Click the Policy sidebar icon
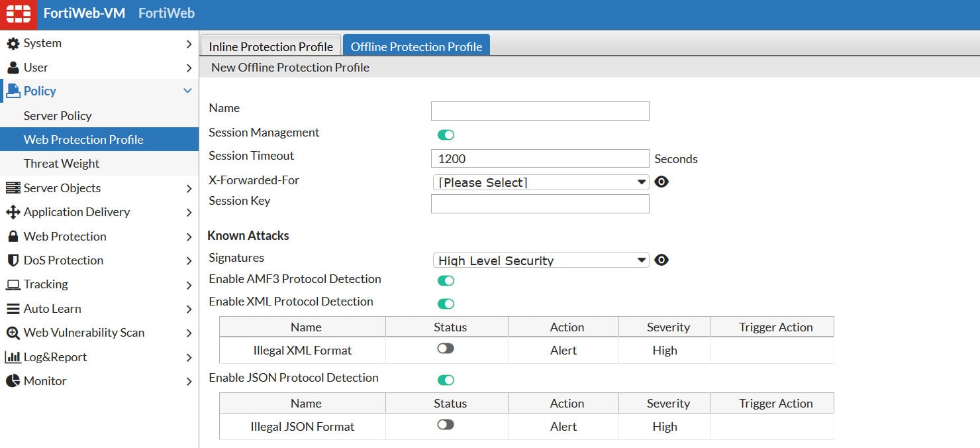This screenshot has height=448, width=980. 15,91
